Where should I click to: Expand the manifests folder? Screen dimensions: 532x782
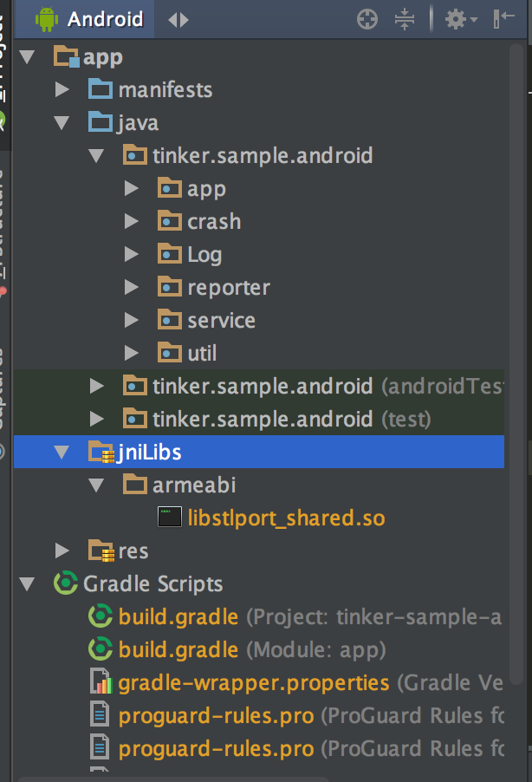point(62,90)
